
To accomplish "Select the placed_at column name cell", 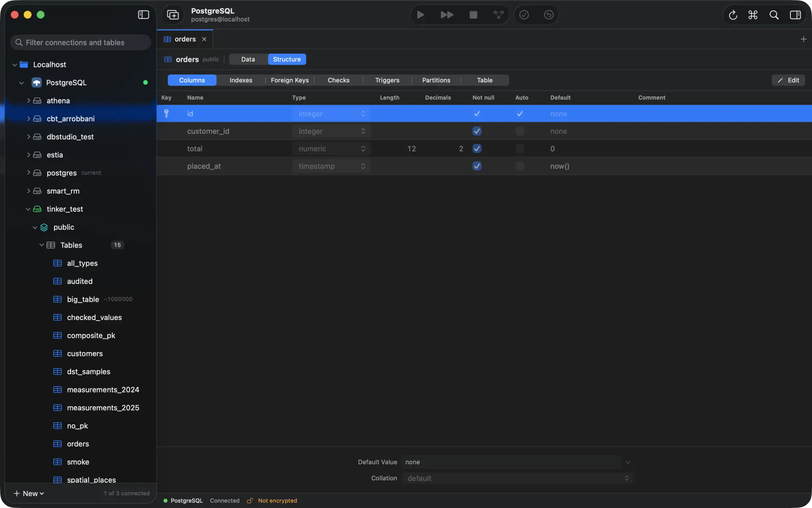I will (204, 166).
